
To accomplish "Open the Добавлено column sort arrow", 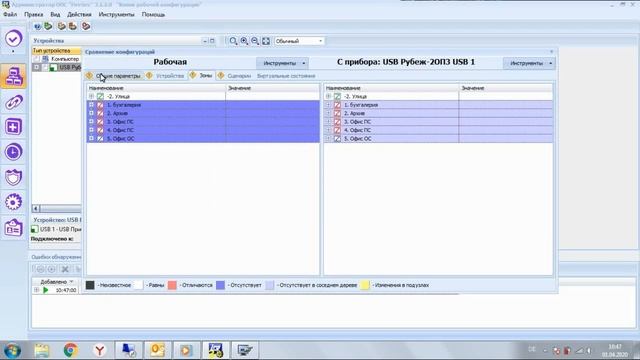I will click(71, 282).
